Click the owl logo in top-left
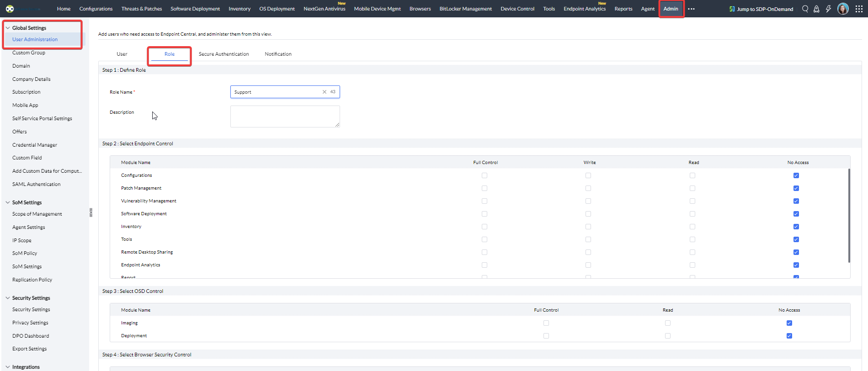Image resolution: width=868 pixels, height=371 pixels. 10,9
